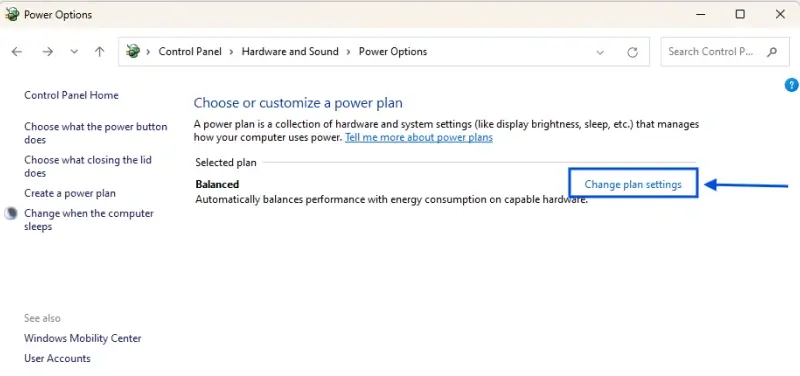This screenshot has height=376, width=800.
Task: Open Tell me more about power plans
Action: point(419,137)
